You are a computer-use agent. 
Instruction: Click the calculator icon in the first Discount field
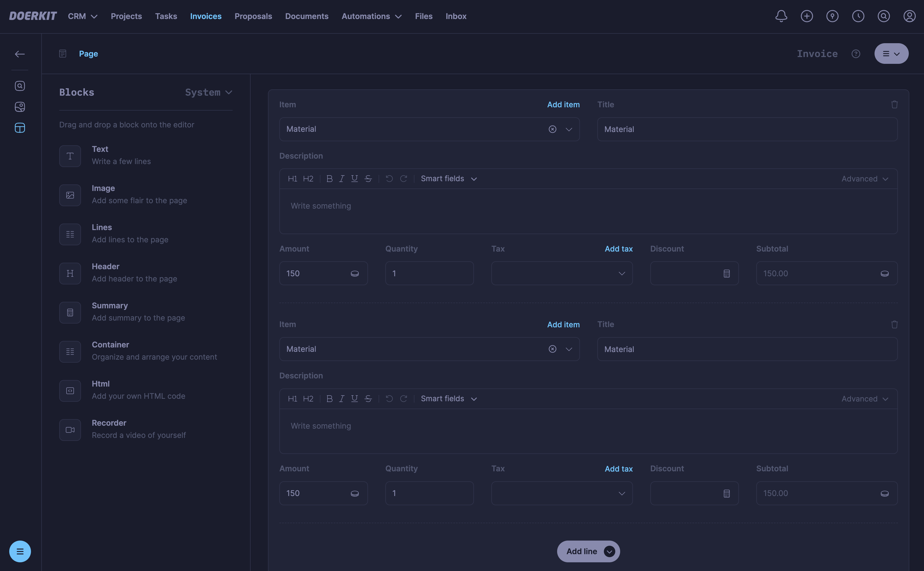point(726,274)
